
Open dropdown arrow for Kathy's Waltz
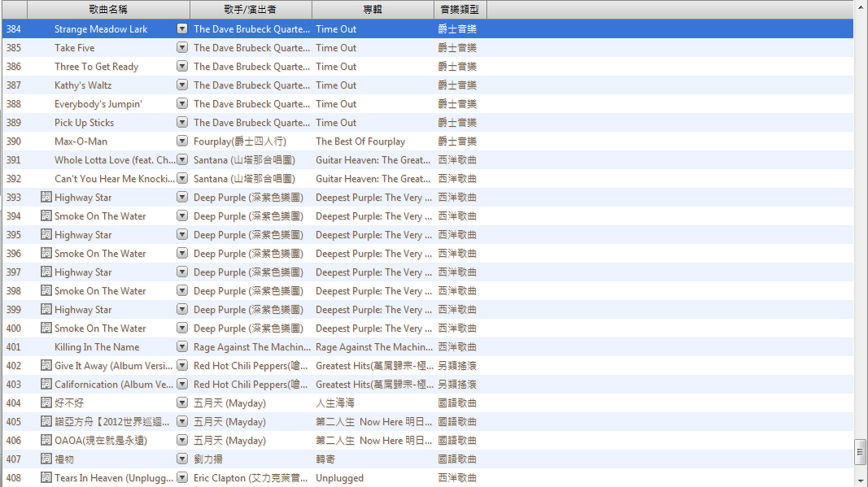[x=182, y=85]
